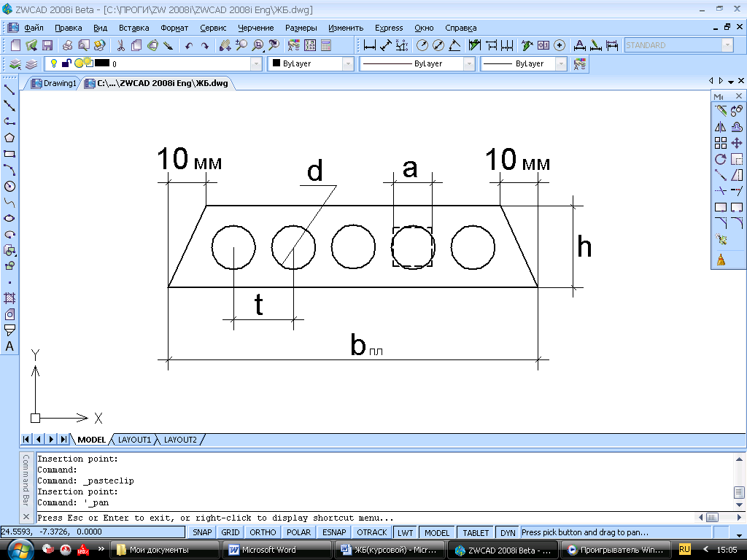The height and width of the screenshot is (560, 747).
Task: Expand the ByLayer color dropdown
Action: tap(348, 63)
